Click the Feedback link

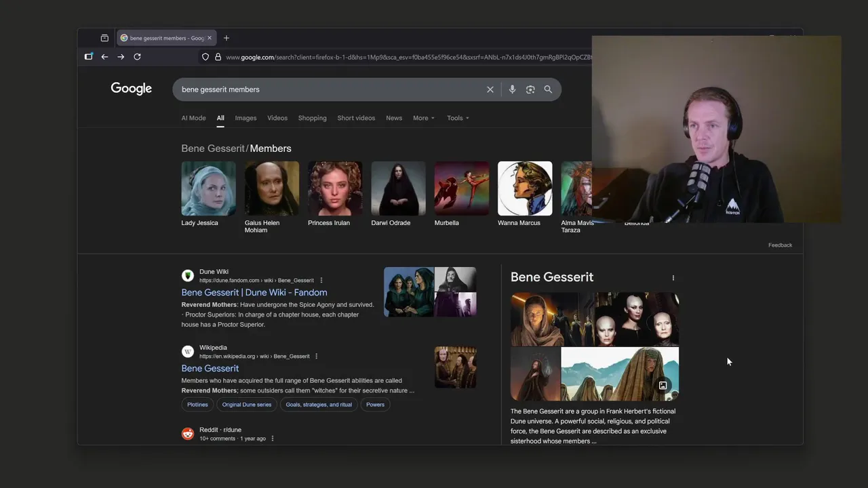tap(780, 245)
